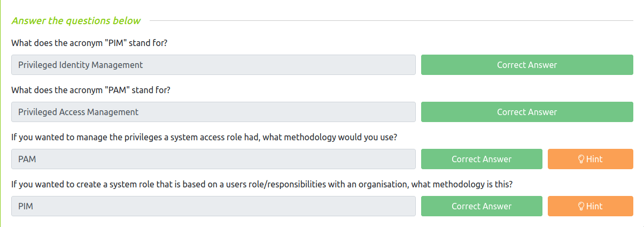The image size is (644, 227).
Task: Click the question asking what "PIM" stands for
Action: click(89, 43)
